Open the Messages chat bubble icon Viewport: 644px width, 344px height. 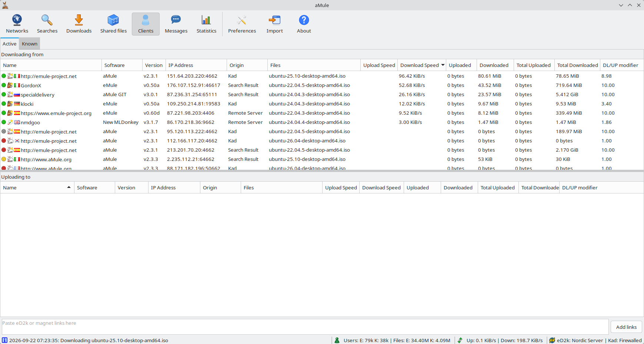click(176, 20)
